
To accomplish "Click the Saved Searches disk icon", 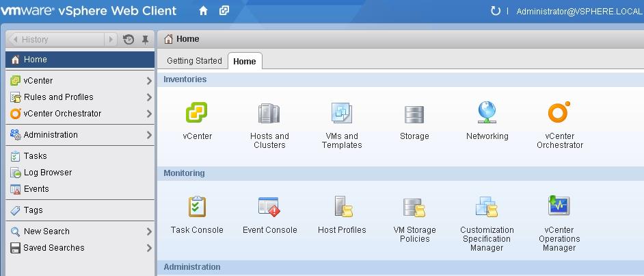I will pos(15,248).
